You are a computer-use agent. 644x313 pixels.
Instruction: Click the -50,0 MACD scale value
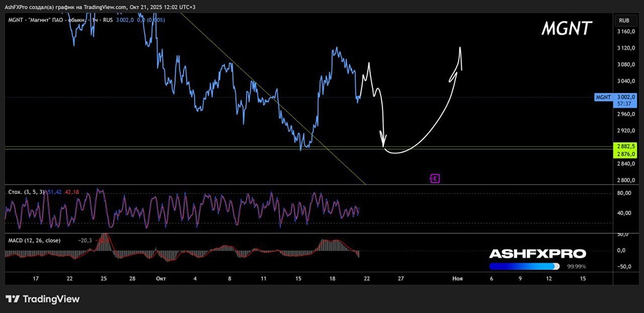[623, 267]
